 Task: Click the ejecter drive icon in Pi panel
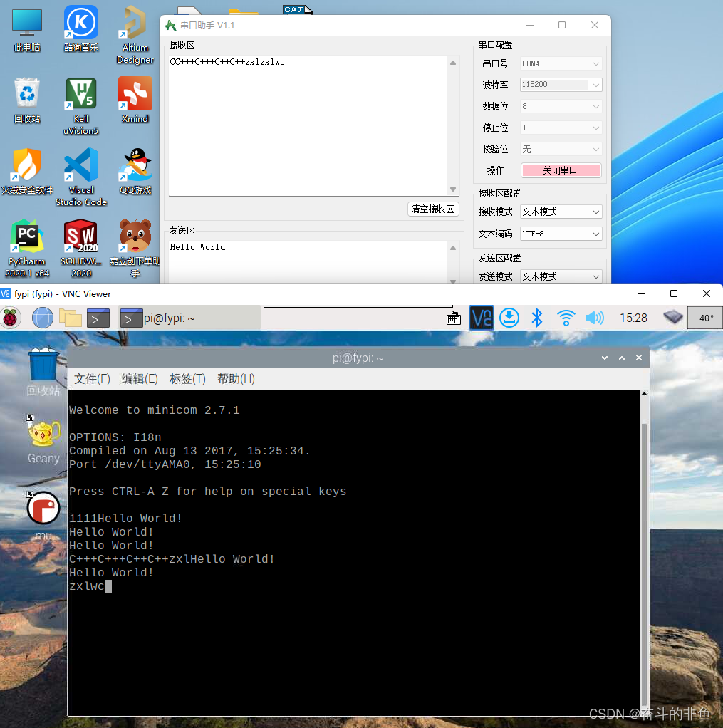pyautogui.click(x=673, y=318)
